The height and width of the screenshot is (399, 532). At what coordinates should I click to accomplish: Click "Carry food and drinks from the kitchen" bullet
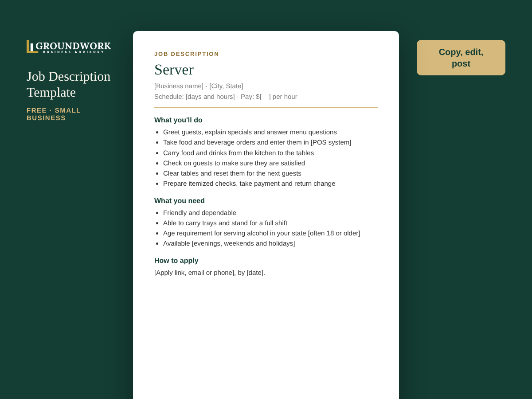coord(239,153)
